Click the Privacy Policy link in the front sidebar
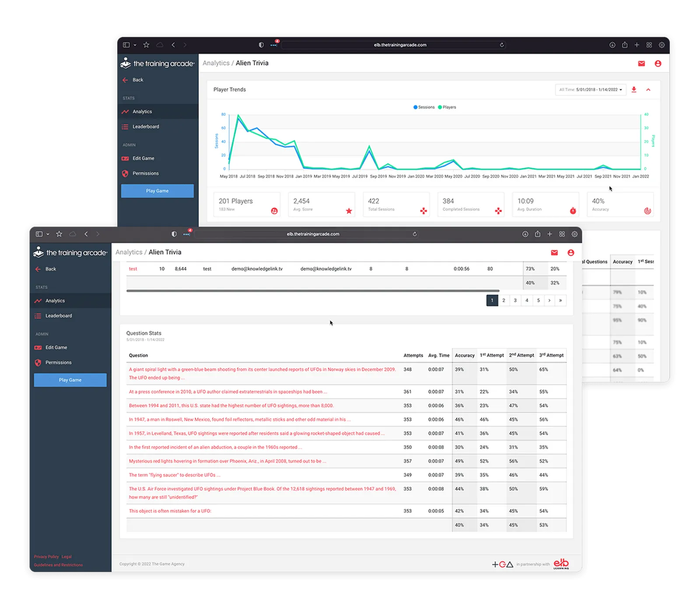Image resolution: width=700 pixels, height=609 pixels. pyautogui.click(x=46, y=556)
